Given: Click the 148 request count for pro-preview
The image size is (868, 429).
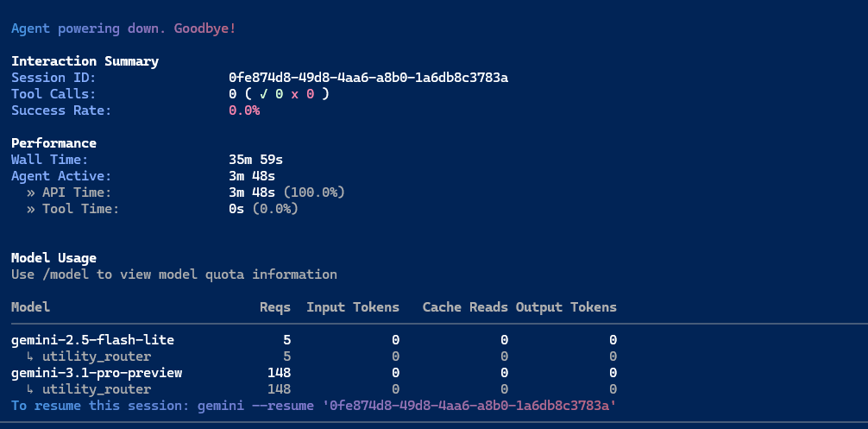Looking at the screenshot, I should coord(279,373).
